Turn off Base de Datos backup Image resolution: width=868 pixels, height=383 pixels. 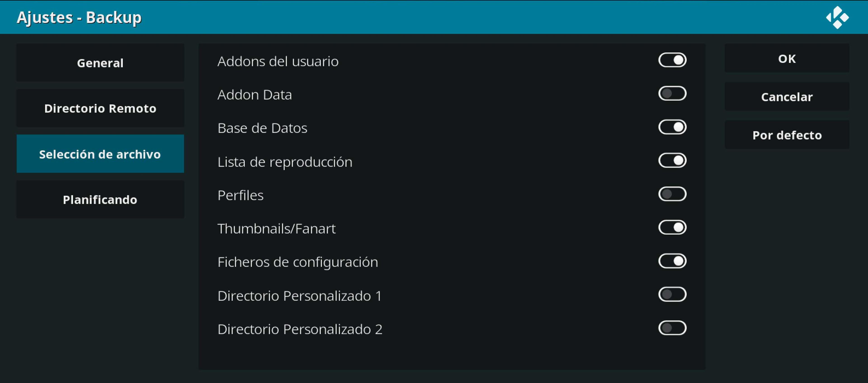[x=672, y=127]
